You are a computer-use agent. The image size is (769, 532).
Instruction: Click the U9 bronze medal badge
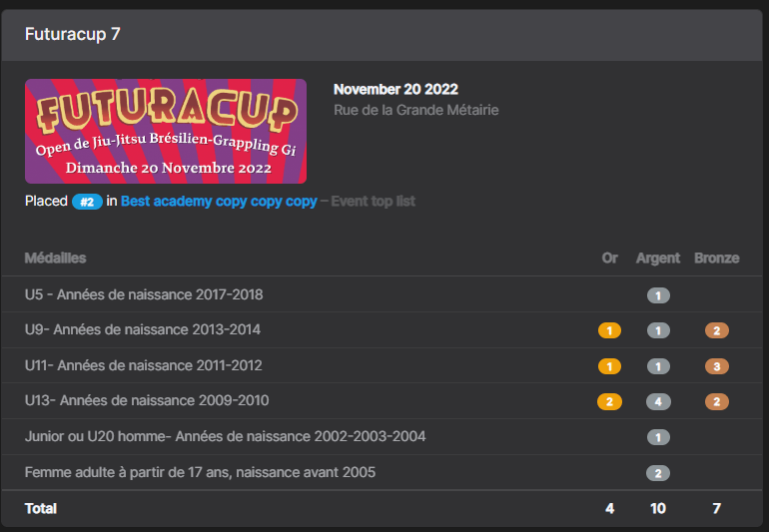[x=716, y=330]
